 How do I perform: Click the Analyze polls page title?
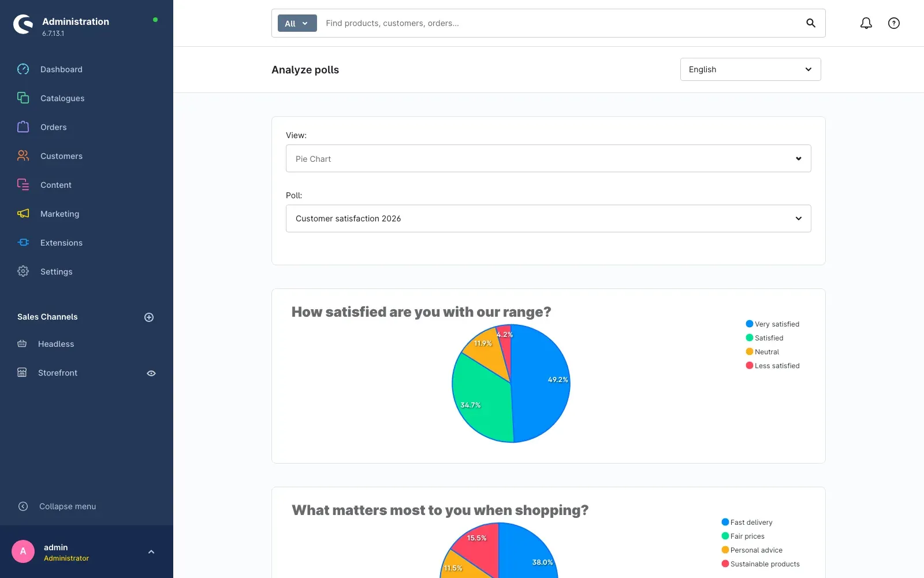pos(305,70)
